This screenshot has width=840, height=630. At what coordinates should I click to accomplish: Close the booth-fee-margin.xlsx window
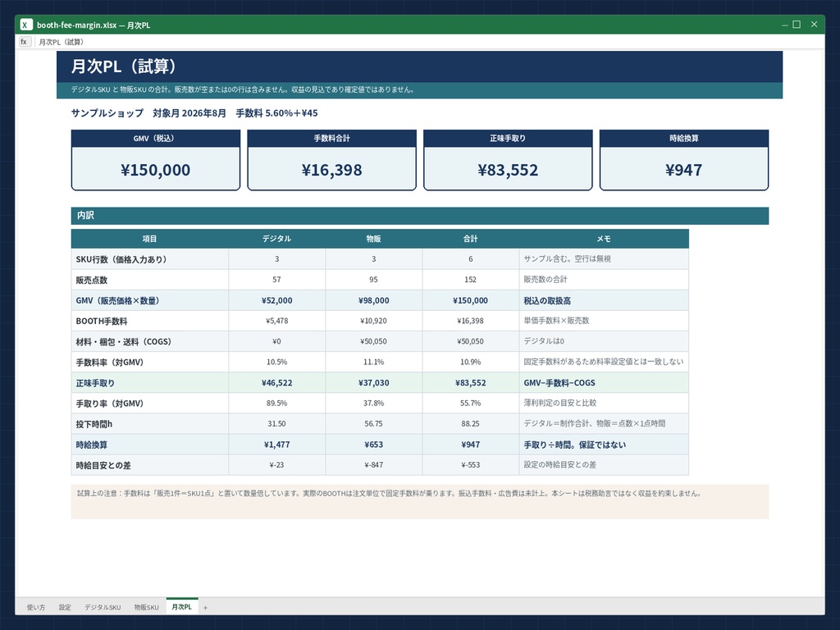point(814,25)
